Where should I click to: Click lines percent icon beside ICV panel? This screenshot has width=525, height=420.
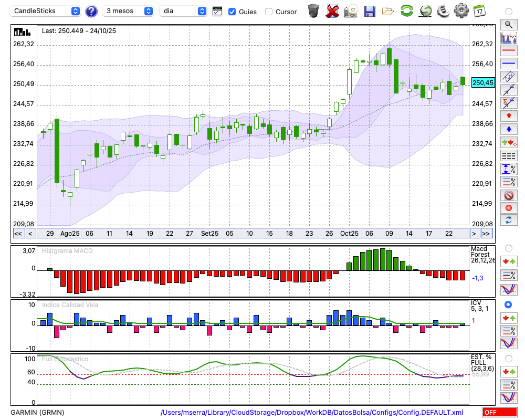(x=509, y=331)
